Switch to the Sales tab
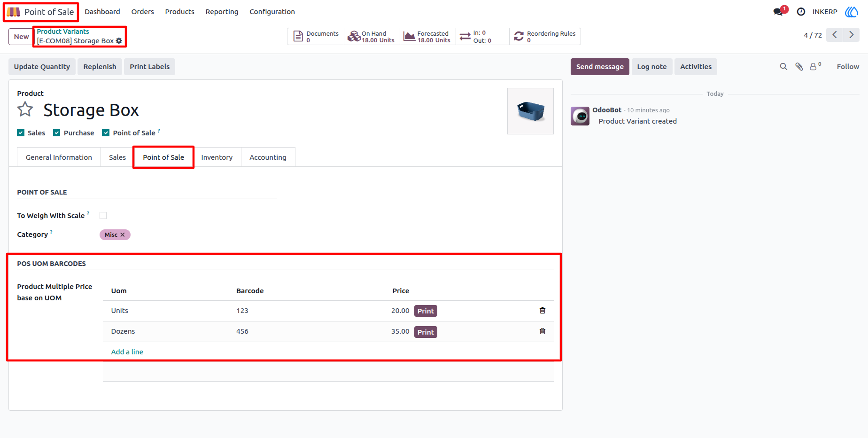This screenshot has width=868, height=438. click(x=117, y=157)
